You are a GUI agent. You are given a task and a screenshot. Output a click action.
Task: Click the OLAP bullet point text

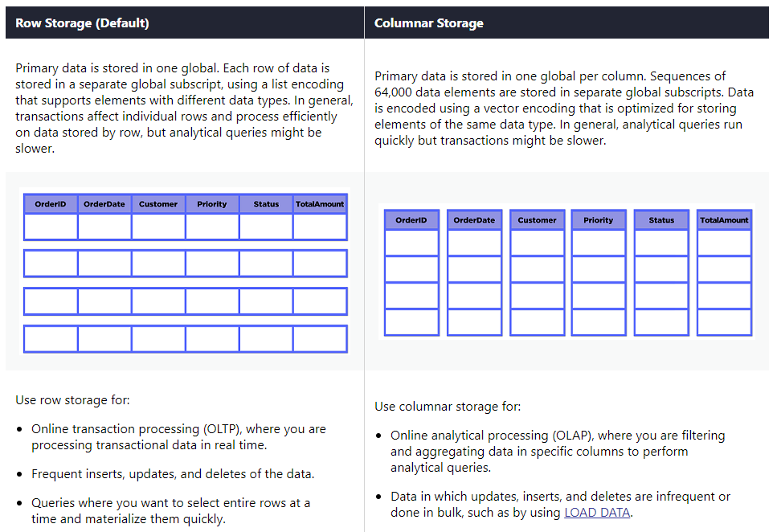(x=558, y=452)
